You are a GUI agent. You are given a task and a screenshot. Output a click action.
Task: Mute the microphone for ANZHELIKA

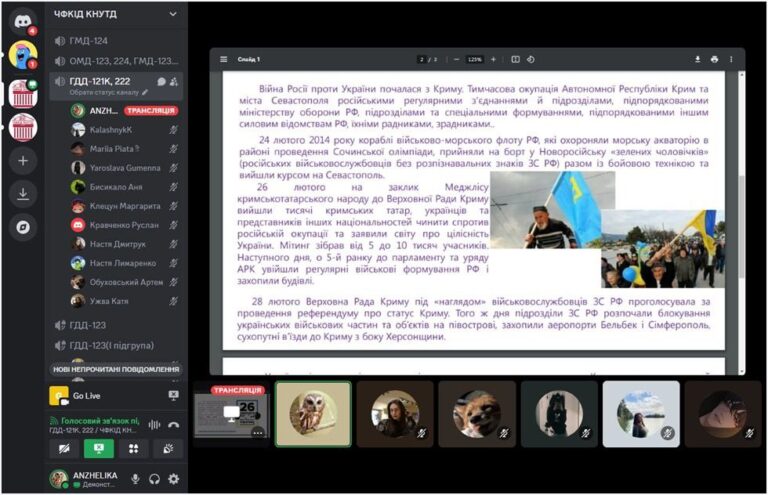tap(135, 479)
